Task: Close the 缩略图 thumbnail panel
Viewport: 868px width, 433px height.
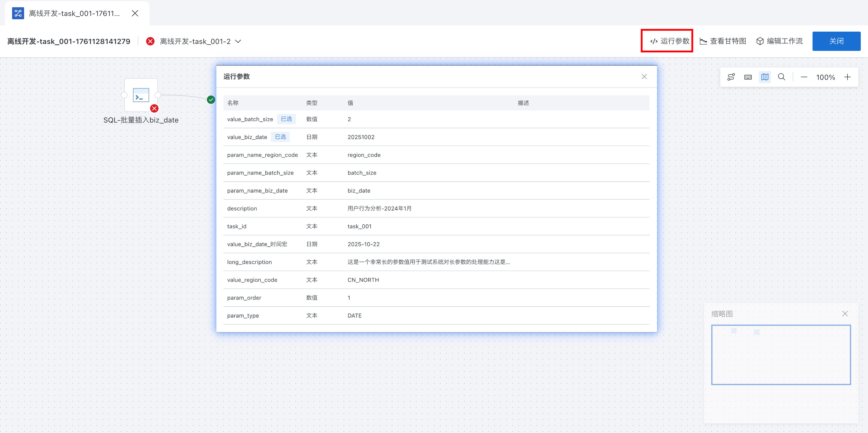Action: pyautogui.click(x=845, y=313)
